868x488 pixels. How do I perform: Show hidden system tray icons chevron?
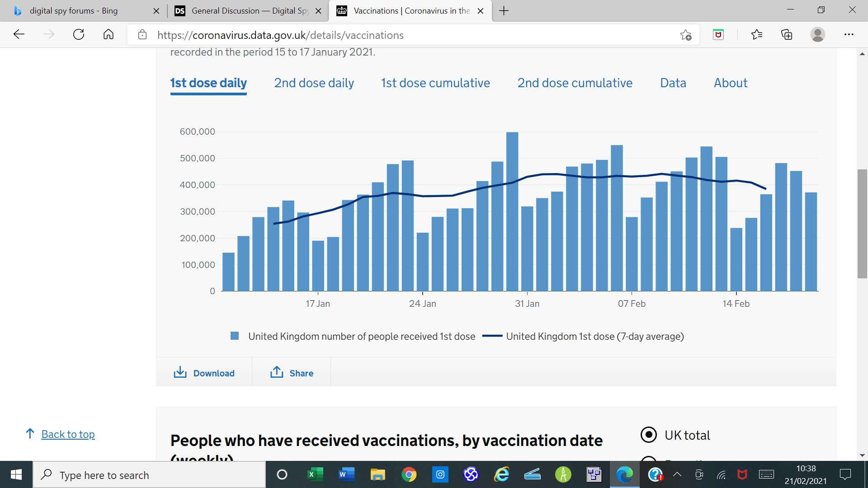[677, 474]
